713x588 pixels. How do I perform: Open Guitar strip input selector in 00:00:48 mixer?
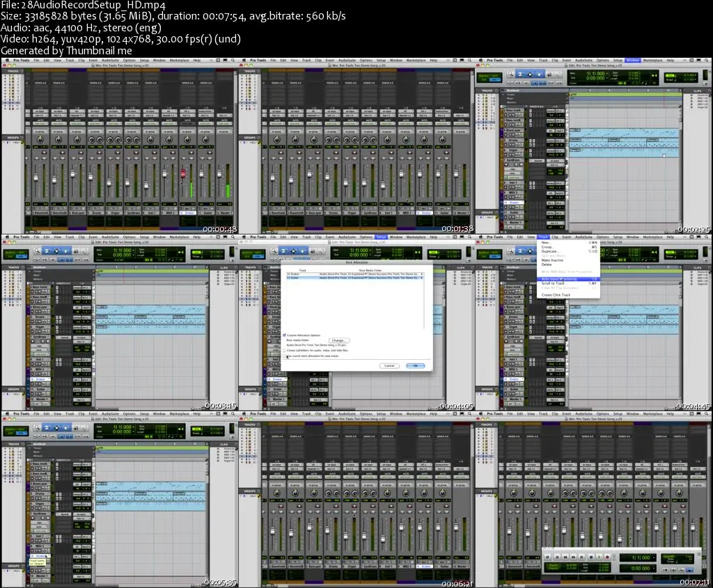pyautogui.click(x=205, y=111)
